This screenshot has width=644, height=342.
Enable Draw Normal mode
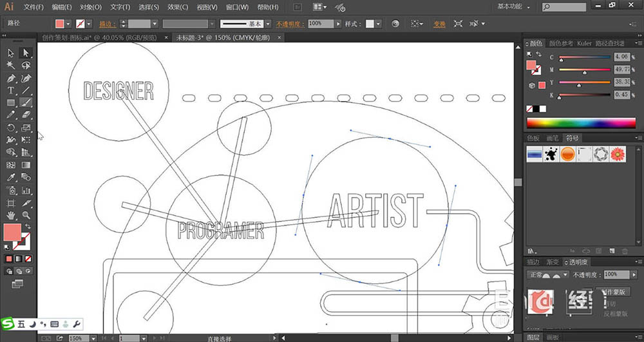9,271
